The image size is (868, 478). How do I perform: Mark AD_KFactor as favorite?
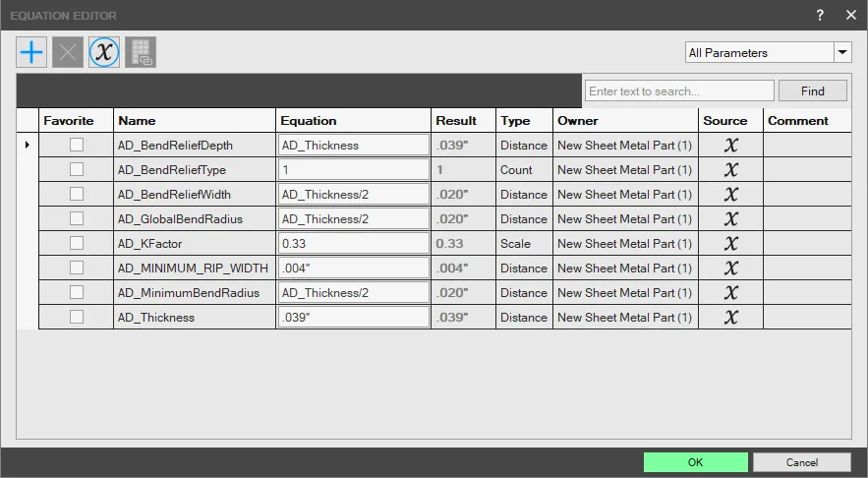coord(77,243)
